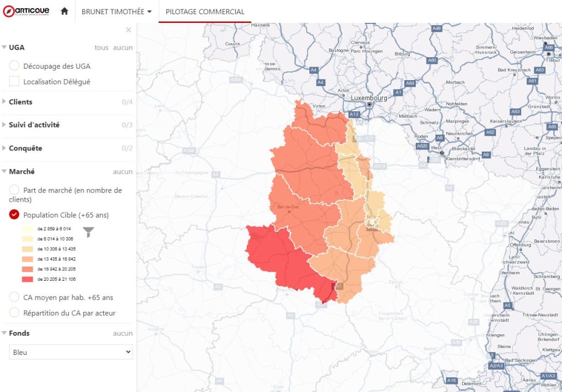The width and height of the screenshot is (562, 392).
Task: Deselect Population Cible (+65 ans) option
Action: [14, 215]
